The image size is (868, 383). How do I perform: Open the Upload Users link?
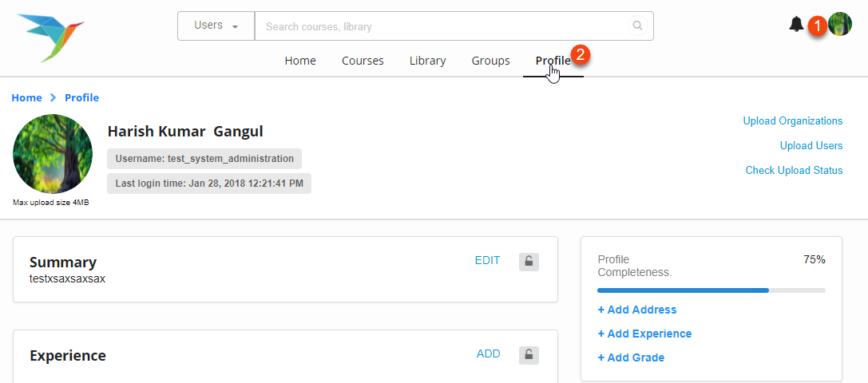pos(811,145)
